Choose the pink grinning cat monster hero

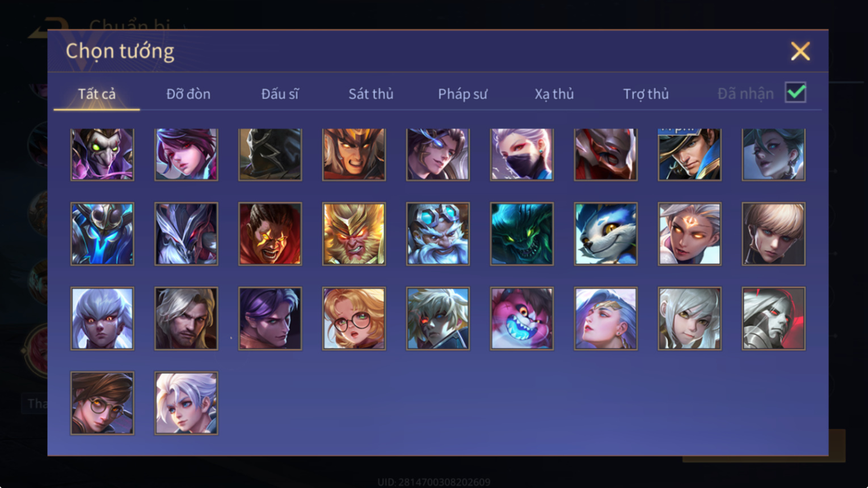point(522,319)
